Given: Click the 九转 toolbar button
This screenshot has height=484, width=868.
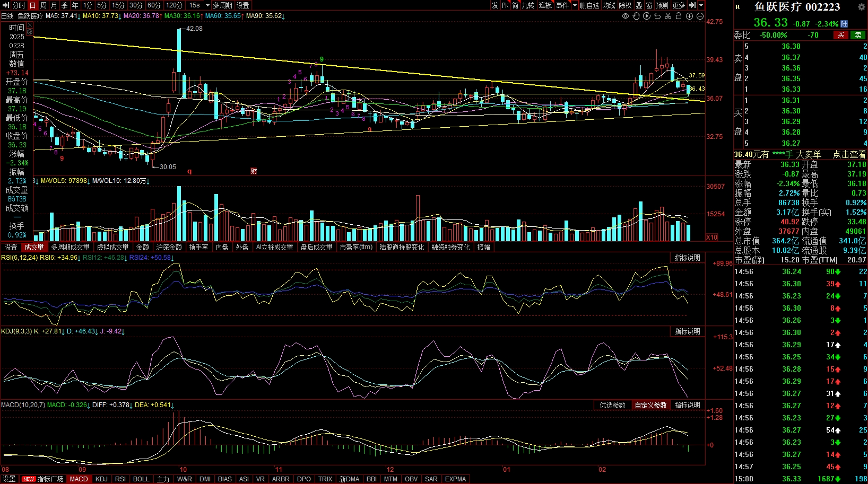Looking at the screenshot, I should click(x=528, y=5).
